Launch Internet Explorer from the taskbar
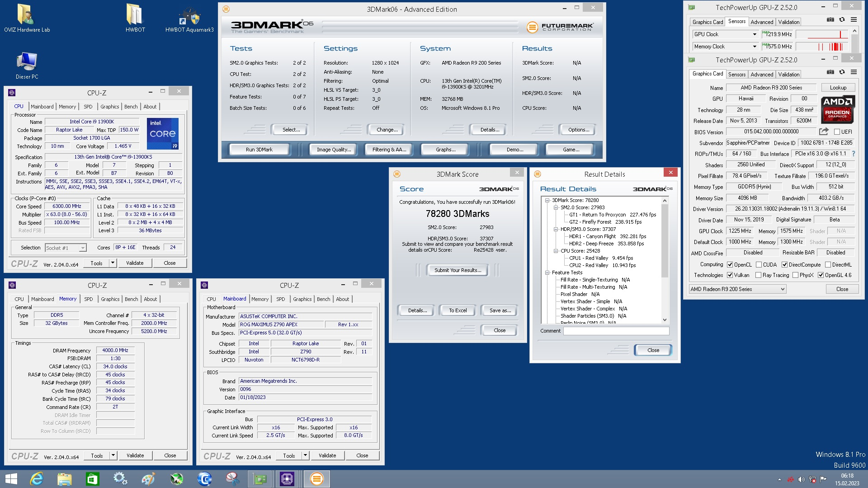Image resolution: width=868 pixels, height=488 pixels. tap(36, 479)
